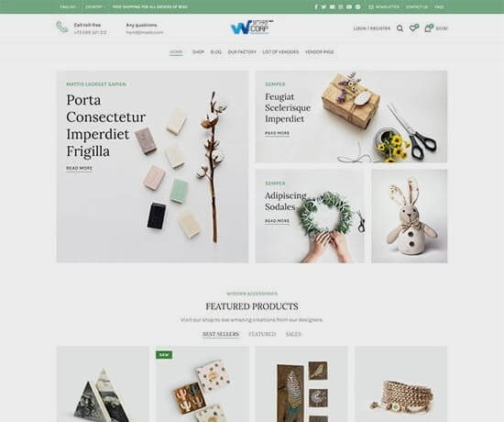Open the YouTube social icon
This screenshot has height=422, width=504.
349,6
